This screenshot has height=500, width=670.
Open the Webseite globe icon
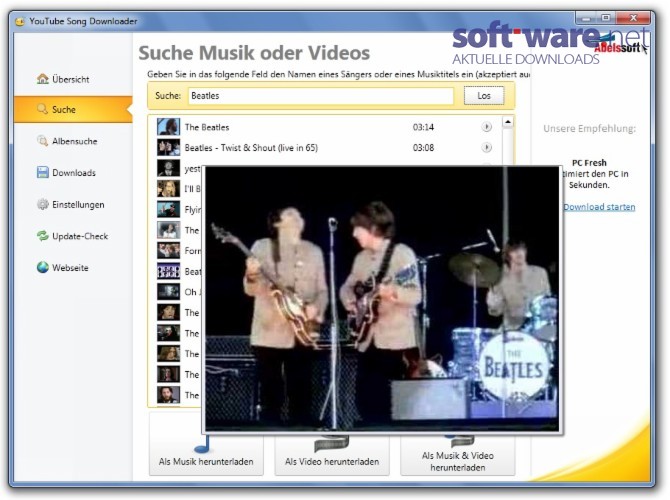[x=43, y=268]
